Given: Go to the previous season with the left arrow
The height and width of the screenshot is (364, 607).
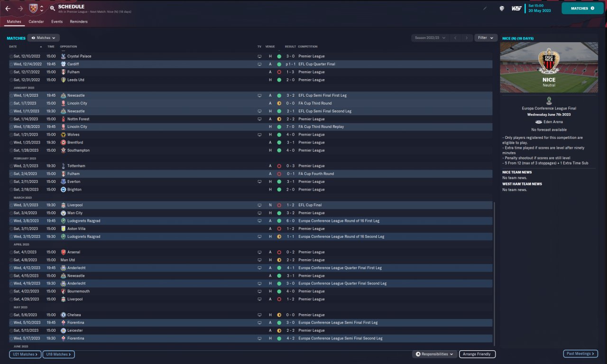Looking at the screenshot, I should tap(455, 38).
